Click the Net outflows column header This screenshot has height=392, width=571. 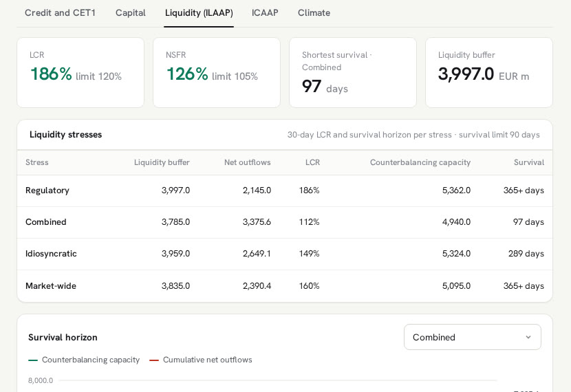coord(247,162)
